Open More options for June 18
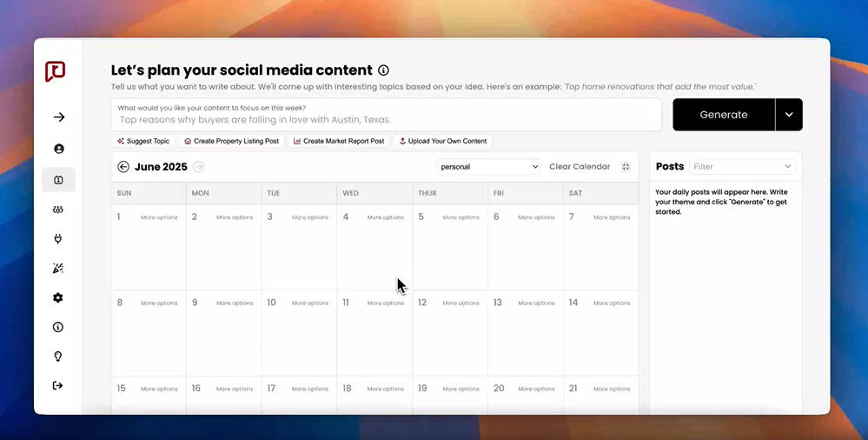This screenshot has width=868, height=440. coord(385,389)
